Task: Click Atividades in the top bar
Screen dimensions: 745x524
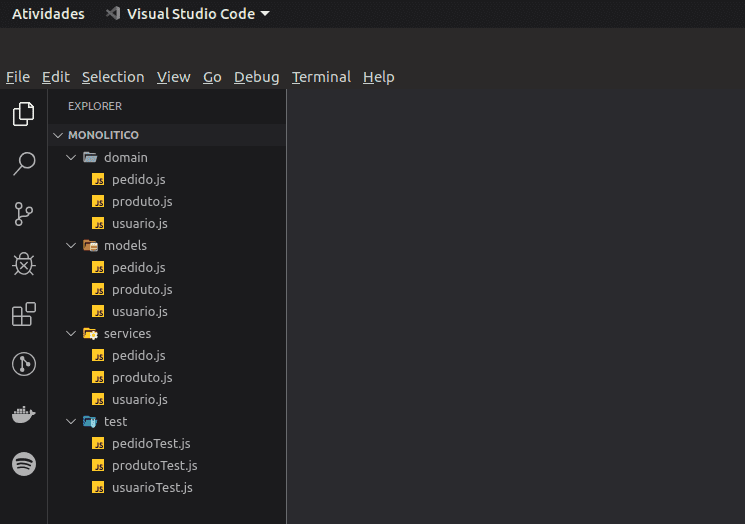Action: click(x=48, y=14)
